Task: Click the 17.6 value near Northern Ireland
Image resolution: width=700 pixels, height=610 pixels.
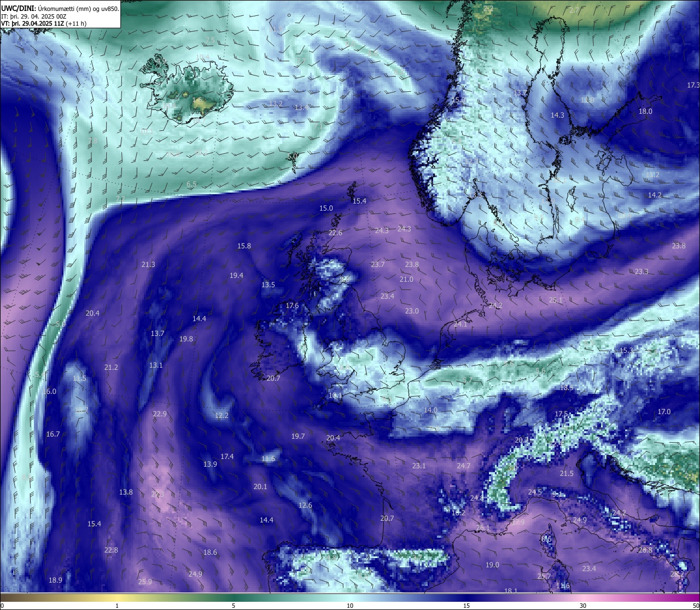Action: click(x=292, y=305)
